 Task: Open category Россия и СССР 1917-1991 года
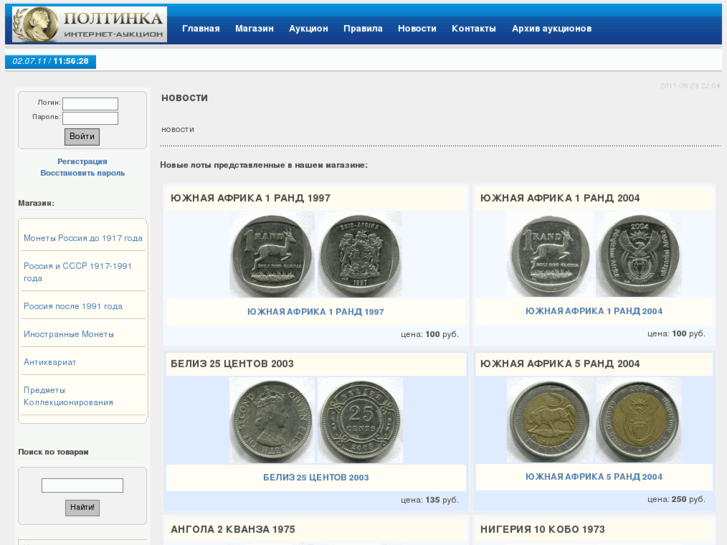tap(78, 272)
